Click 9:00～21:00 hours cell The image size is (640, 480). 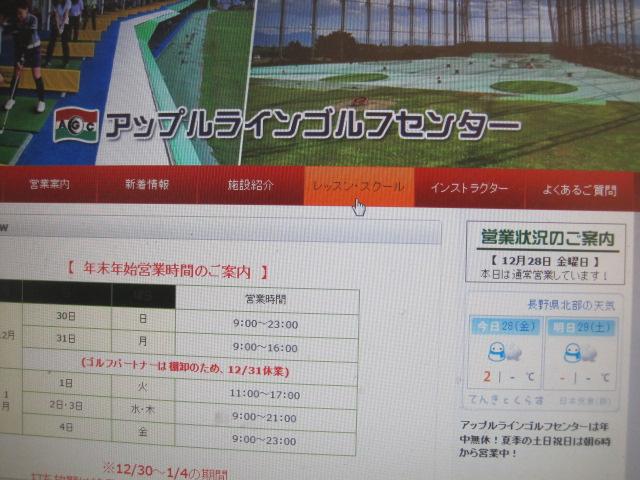point(264,418)
